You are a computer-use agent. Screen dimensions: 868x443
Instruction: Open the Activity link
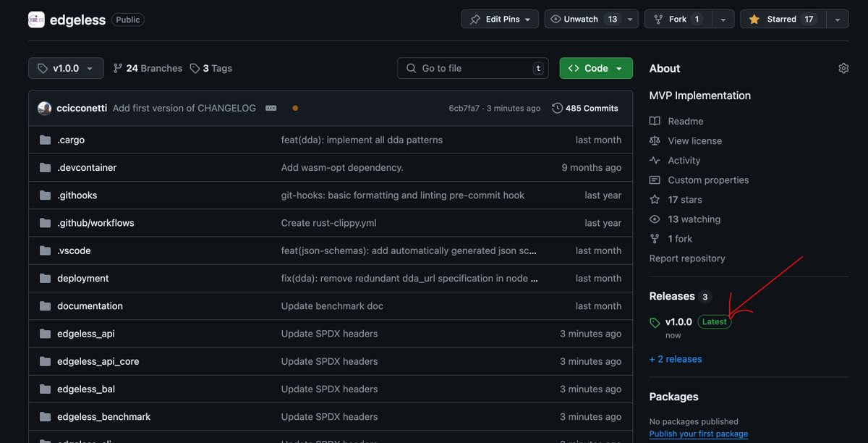click(x=684, y=160)
